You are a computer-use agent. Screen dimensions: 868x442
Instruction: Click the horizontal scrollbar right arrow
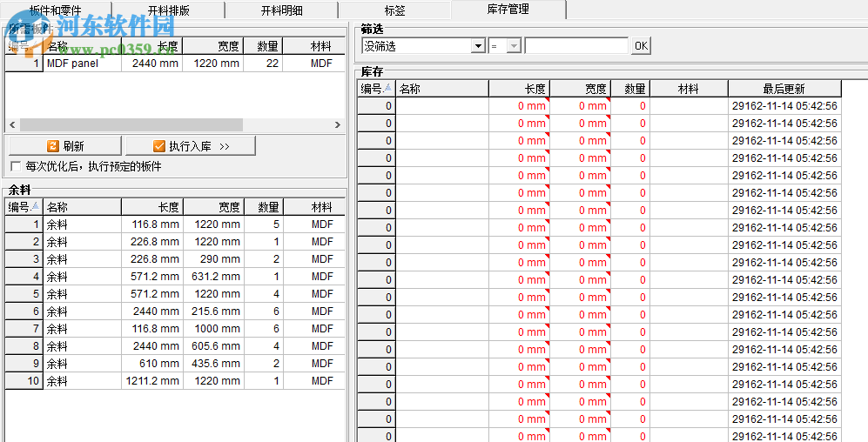click(338, 124)
